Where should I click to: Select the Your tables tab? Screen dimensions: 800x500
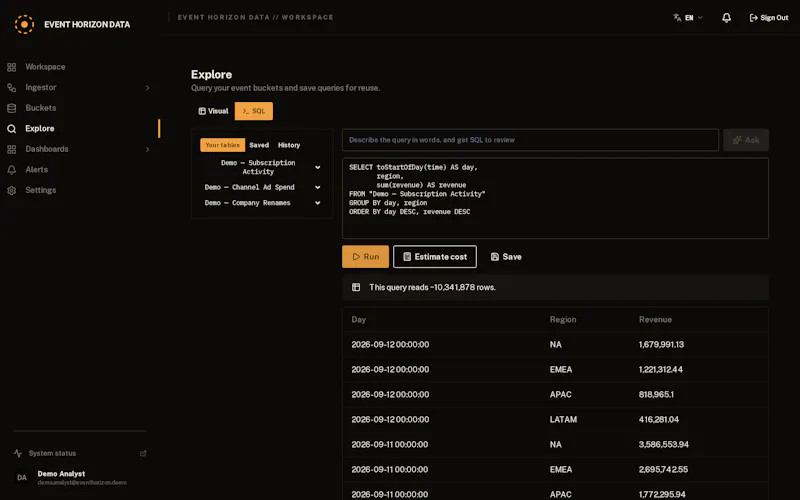tap(222, 145)
